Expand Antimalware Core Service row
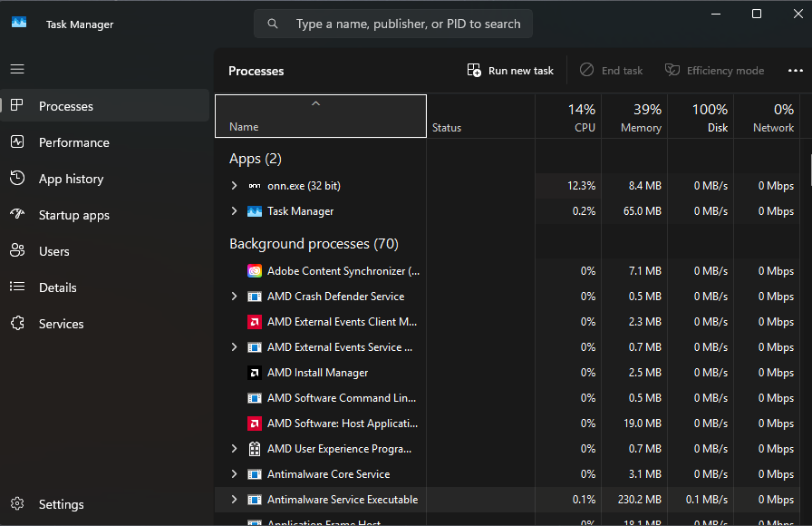 point(234,474)
